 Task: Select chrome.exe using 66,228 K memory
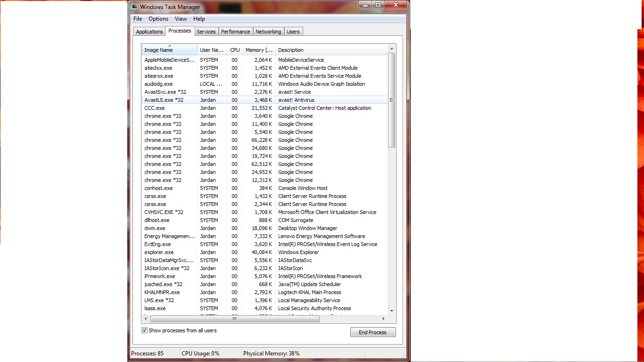tap(265, 140)
